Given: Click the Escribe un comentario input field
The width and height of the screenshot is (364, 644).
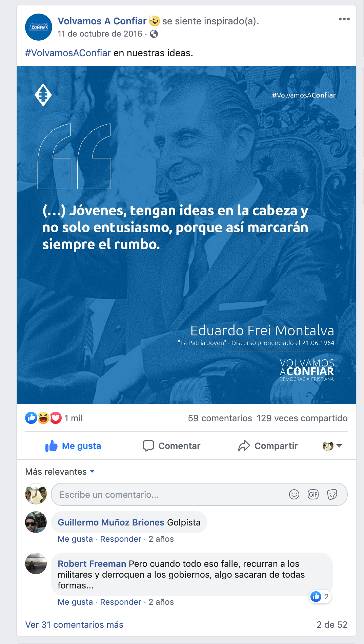Looking at the screenshot, I should click(199, 495).
